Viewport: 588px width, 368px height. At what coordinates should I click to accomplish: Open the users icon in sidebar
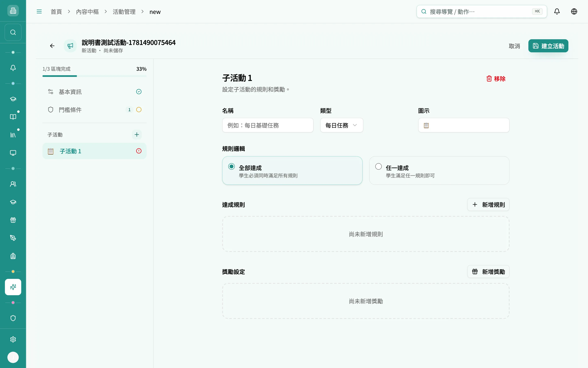pos(13,184)
